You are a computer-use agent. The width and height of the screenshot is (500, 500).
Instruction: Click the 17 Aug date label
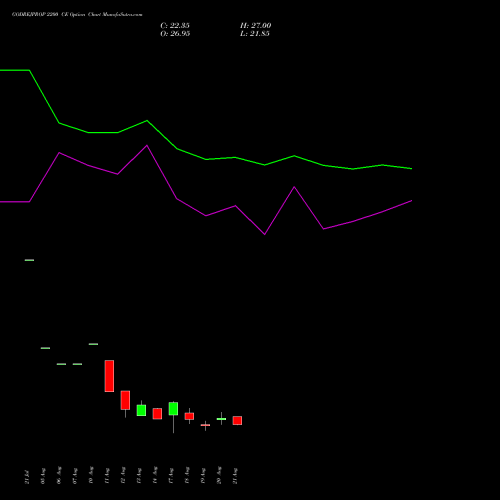click(171, 476)
